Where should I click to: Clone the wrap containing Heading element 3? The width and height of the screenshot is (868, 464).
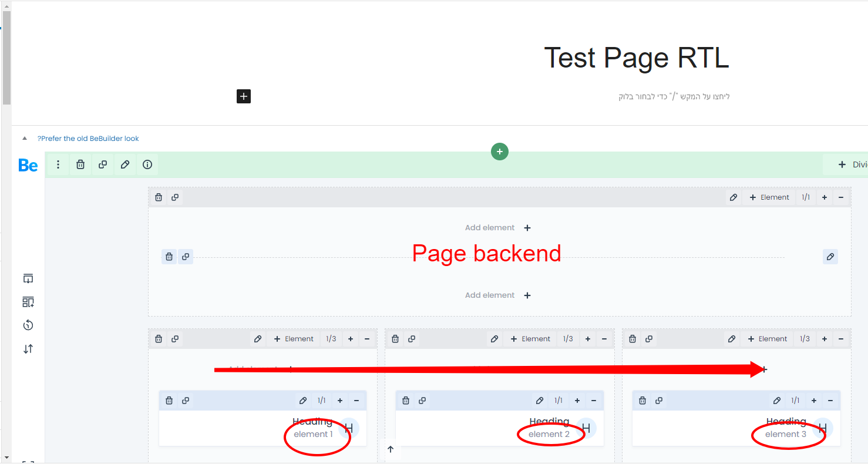coord(649,339)
